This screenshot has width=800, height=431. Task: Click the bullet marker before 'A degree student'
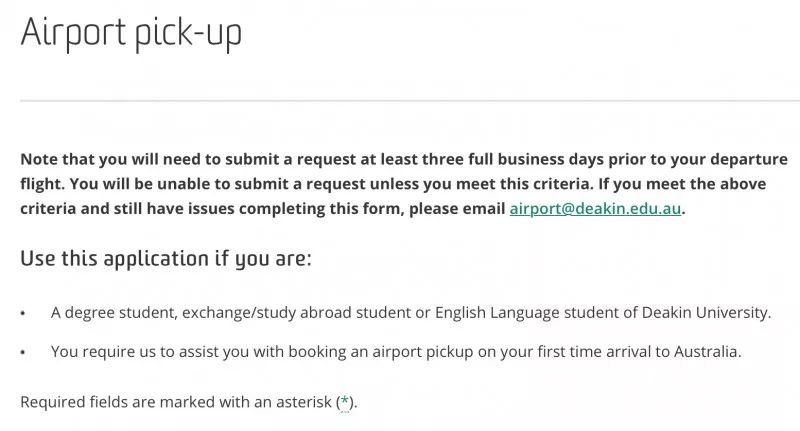coord(22,313)
